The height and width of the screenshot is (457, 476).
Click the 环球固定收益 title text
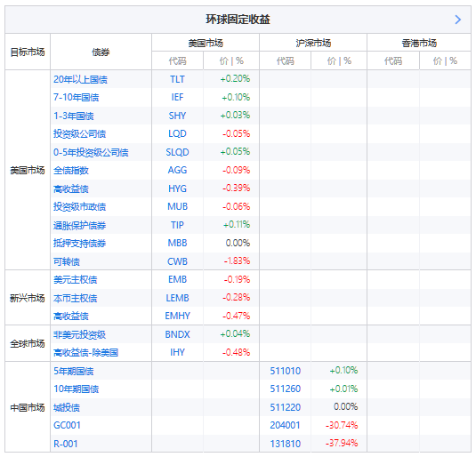pyautogui.click(x=238, y=20)
